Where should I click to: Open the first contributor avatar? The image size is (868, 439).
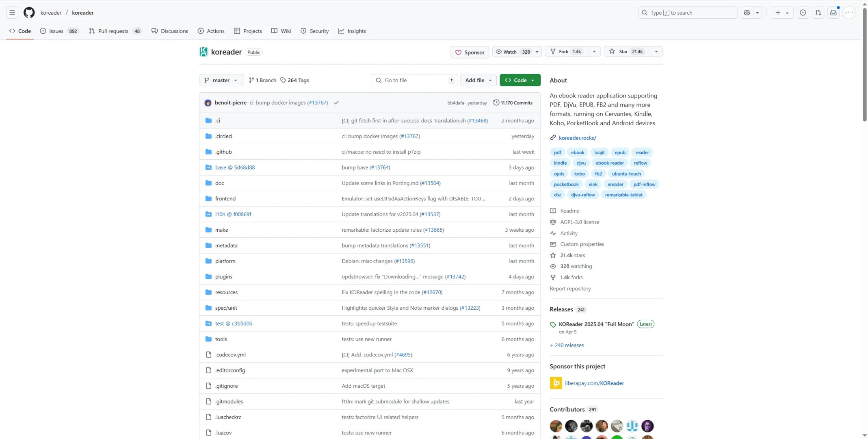click(x=556, y=426)
